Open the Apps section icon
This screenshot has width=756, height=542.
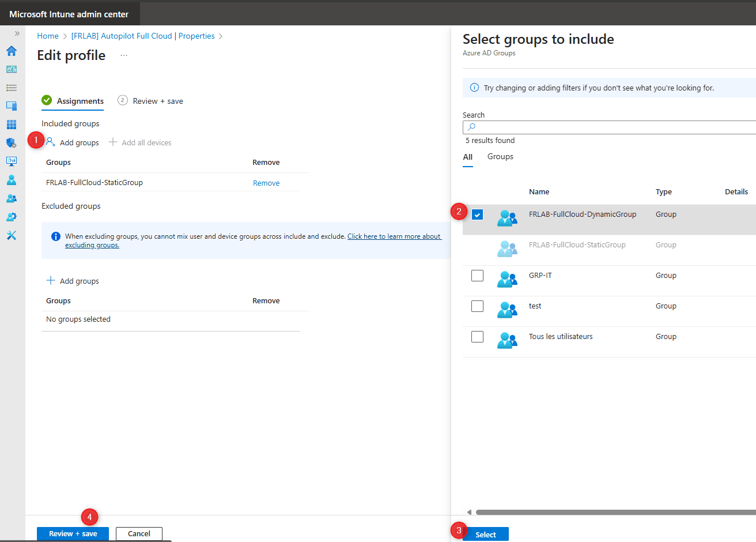pos(12,124)
